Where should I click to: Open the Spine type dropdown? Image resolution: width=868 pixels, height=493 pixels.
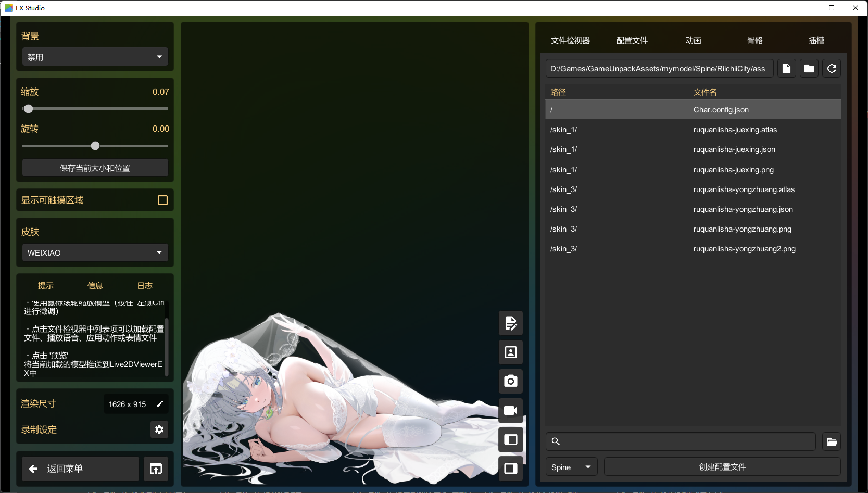coord(571,467)
